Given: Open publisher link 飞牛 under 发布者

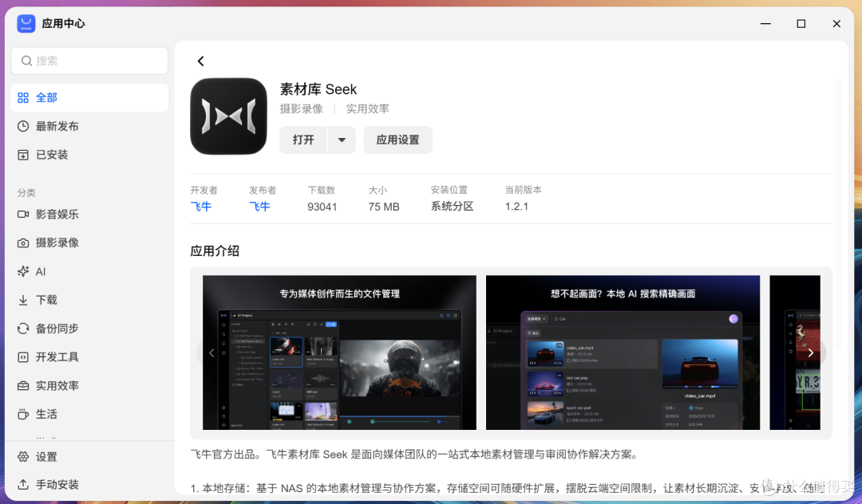Looking at the screenshot, I should tap(259, 207).
